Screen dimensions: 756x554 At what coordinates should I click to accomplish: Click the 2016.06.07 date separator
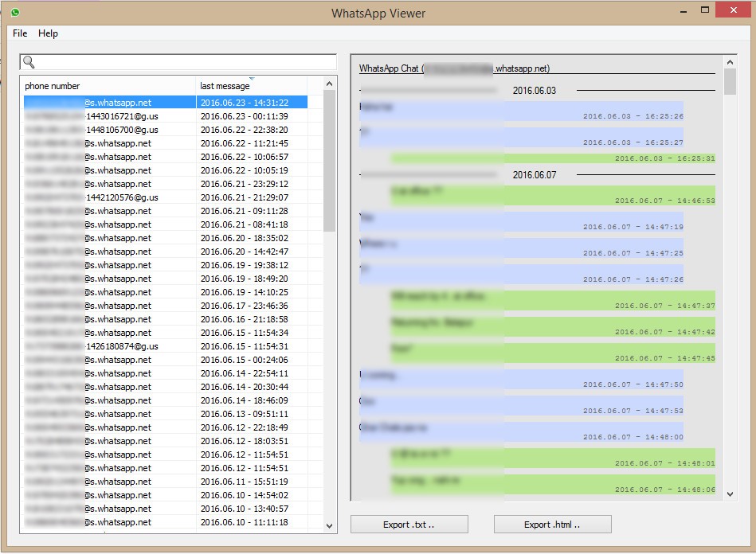point(535,175)
